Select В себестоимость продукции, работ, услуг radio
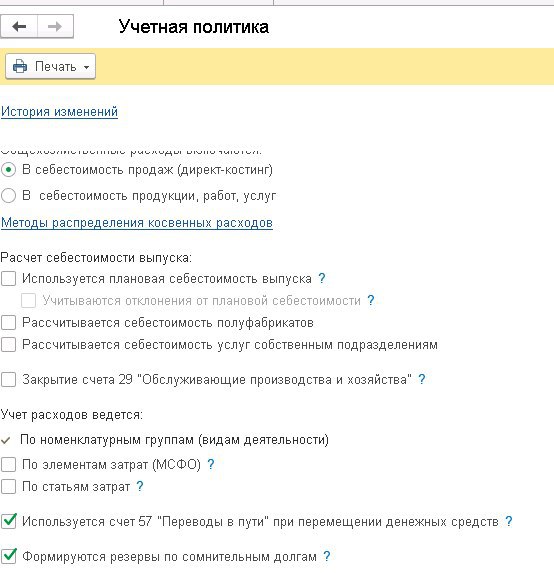This screenshot has width=554, height=573. pyautogui.click(x=8, y=196)
